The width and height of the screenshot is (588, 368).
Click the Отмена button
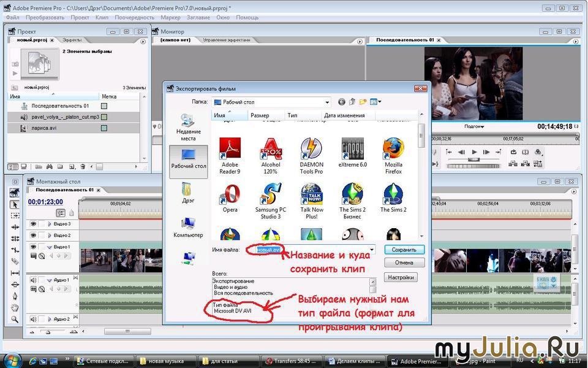[404, 263]
